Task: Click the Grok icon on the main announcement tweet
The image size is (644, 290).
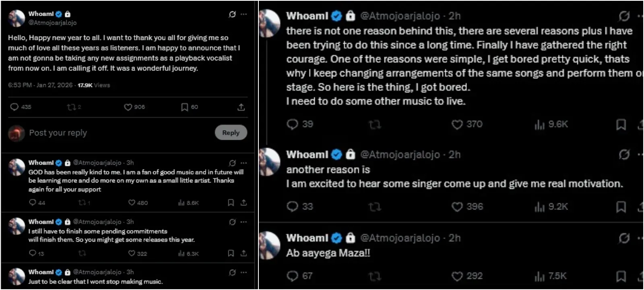Action: pyautogui.click(x=232, y=14)
